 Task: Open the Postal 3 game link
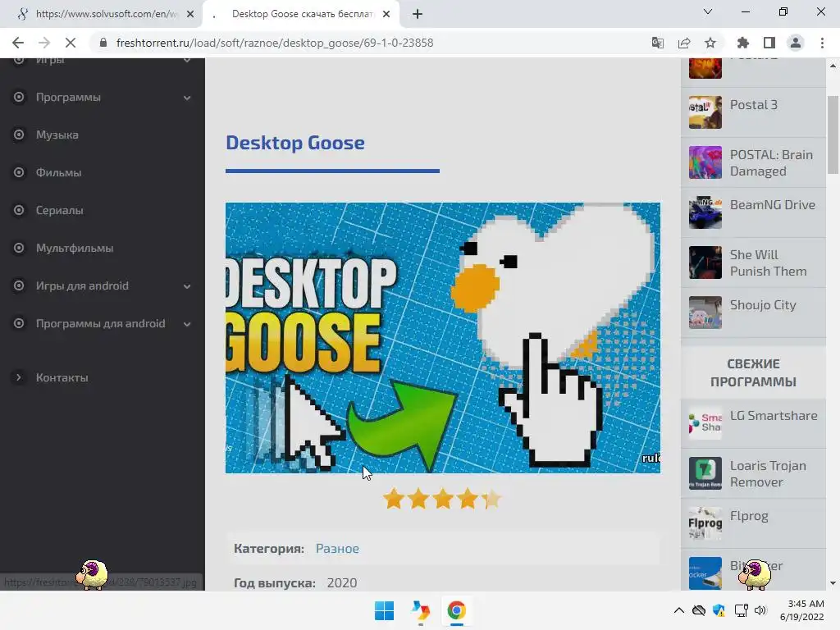(x=753, y=105)
